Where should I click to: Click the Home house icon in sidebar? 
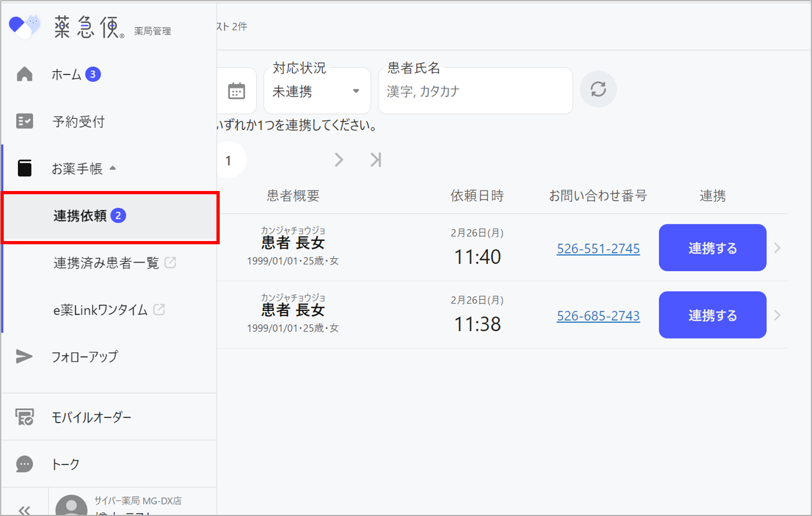pos(25,74)
